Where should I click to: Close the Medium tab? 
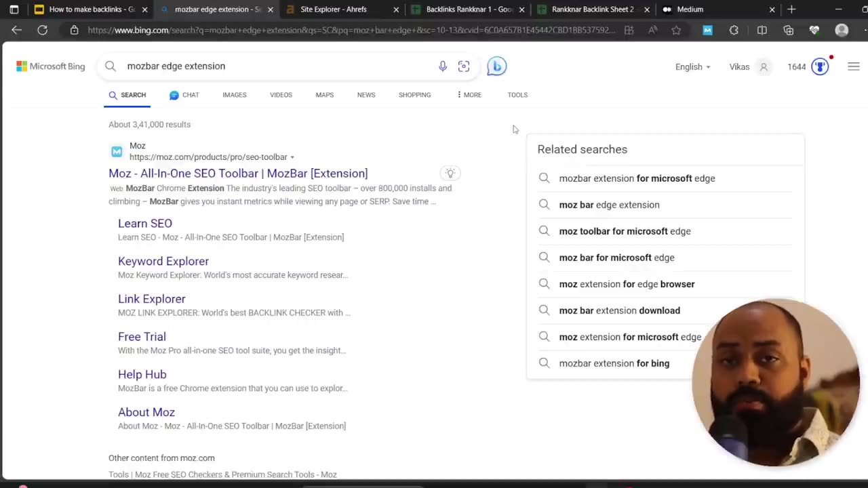tap(772, 9)
